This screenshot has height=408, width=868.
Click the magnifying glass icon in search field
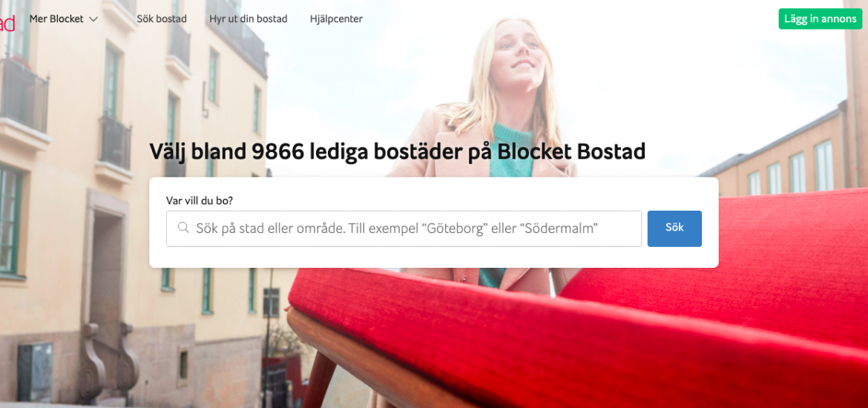click(x=183, y=228)
